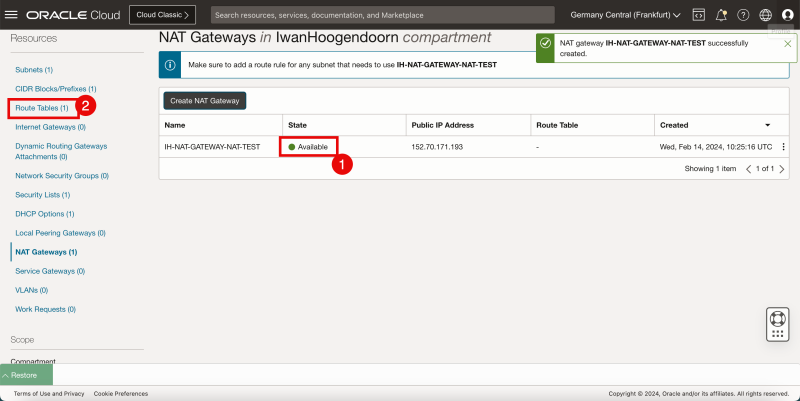Open the floating support lifebuoy widget
This screenshot has width=800, height=401.
click(x=778, y=324)
